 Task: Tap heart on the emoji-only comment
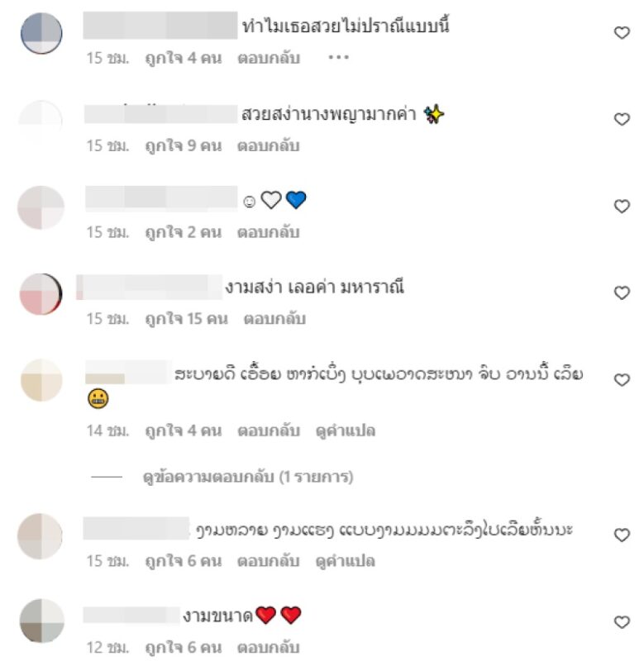coord(622,206)
